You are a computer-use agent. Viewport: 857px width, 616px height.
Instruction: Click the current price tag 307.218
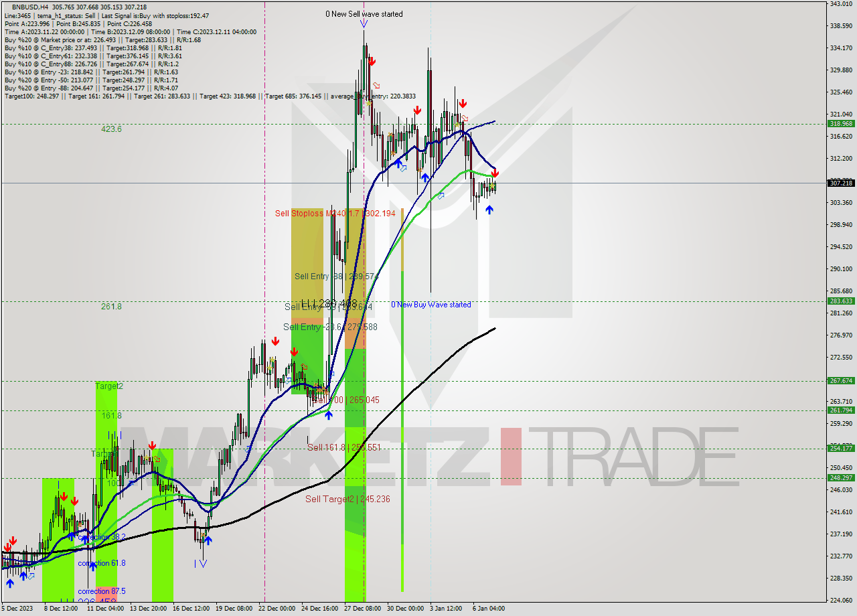(841, 183)
